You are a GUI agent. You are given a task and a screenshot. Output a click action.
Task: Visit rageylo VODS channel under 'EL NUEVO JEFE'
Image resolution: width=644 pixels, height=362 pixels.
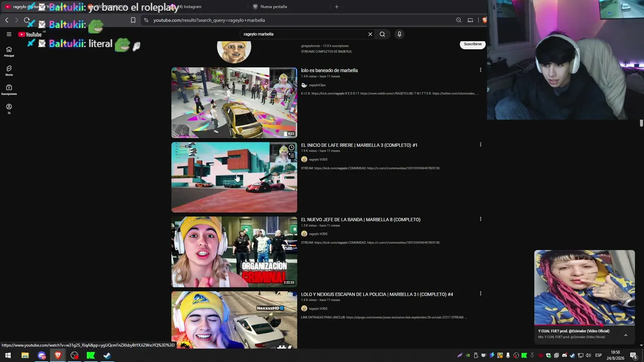coord(318,234)
